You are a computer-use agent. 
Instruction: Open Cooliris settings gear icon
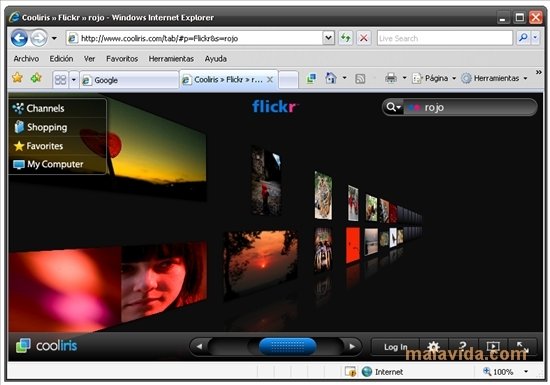point(433,347)
